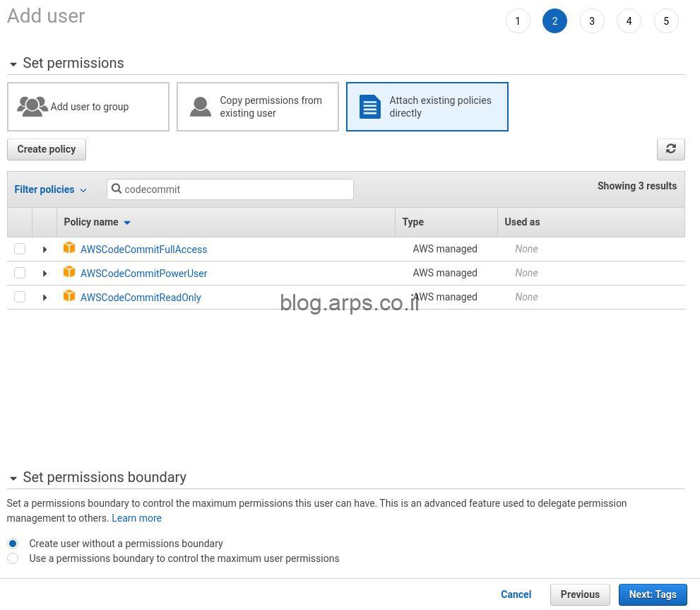Click the person icon in Copy permissions card

[201, 106]
